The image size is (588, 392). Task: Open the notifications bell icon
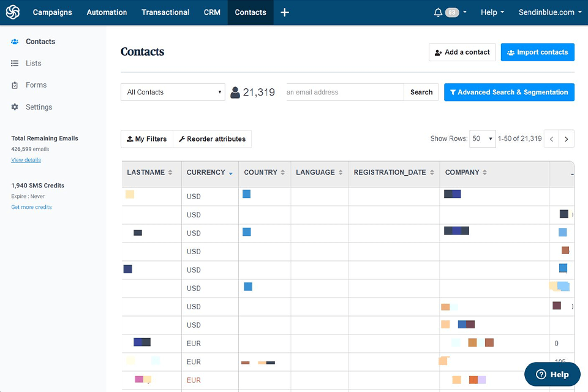tap(438, 12)
